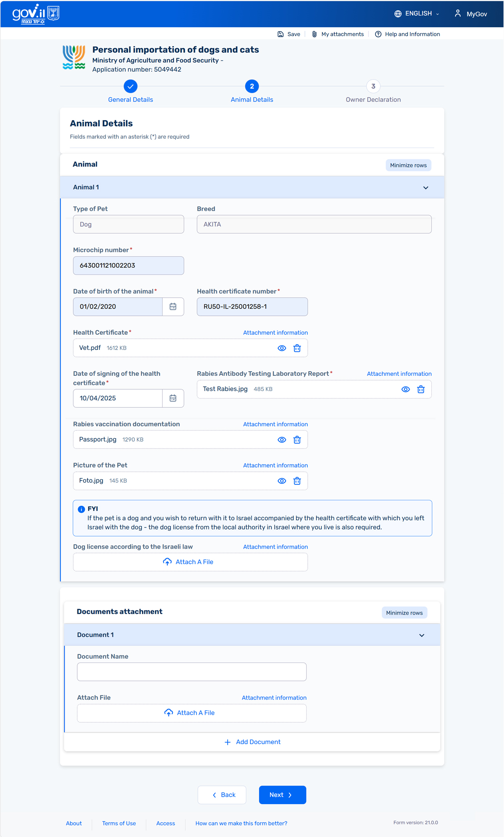Image resolution: width=504 pixels, height=837 pixels.
Task: Click the Document Name text field
Action: pos(192,672)
